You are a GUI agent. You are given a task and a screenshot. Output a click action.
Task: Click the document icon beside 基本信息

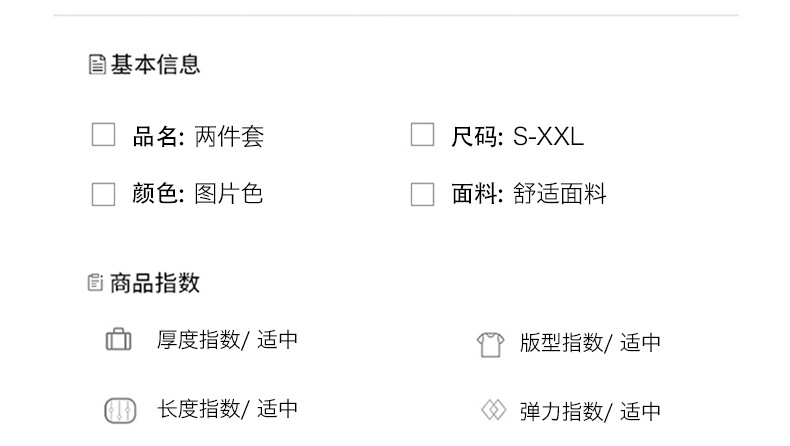tap(97, 66)
